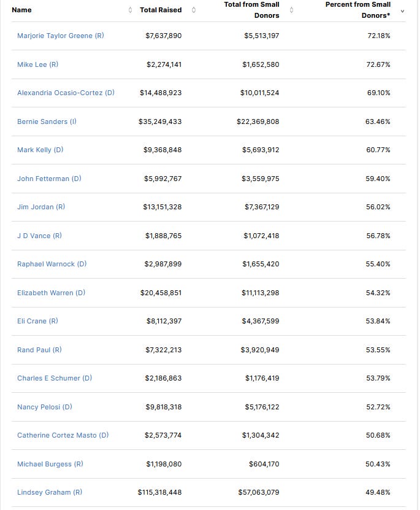Select total raised value $35,249,433
The width and height of the screenshot is (420, 510).
(x=160, y=122)
